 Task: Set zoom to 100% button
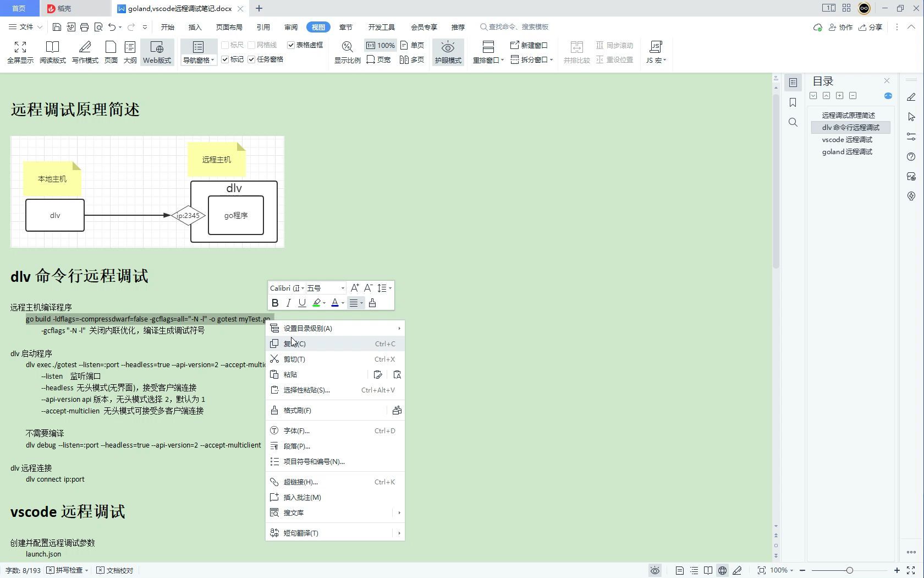pos(380,45)
